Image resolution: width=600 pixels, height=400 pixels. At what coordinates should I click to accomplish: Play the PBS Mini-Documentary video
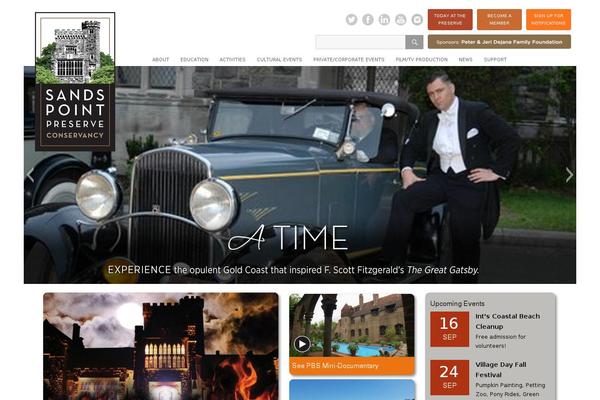[302, 344]
